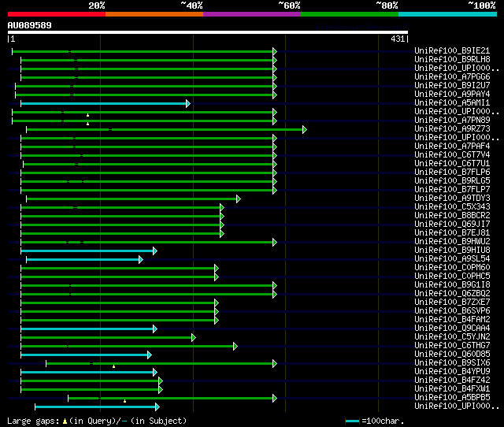Open the UniRef100_B4FAM2 entry
Image resolution: width=504 pixels, height=427 pixels.
(x=452, y=320)
